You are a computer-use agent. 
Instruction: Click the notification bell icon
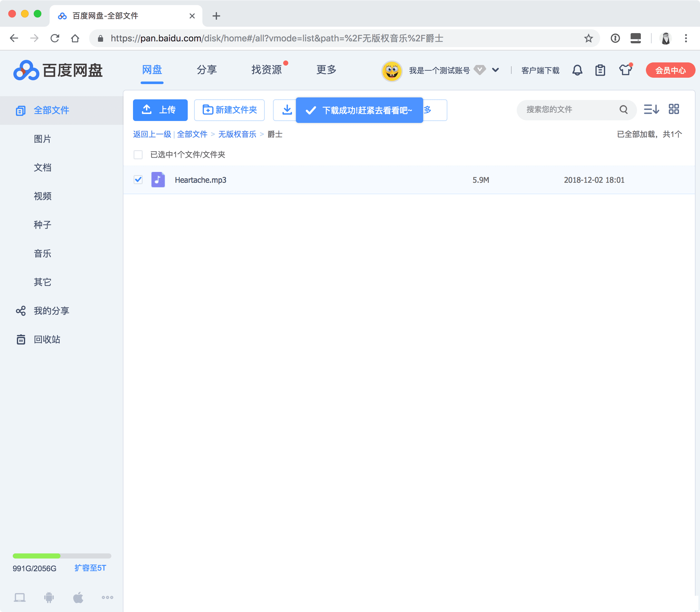(577, 70)
